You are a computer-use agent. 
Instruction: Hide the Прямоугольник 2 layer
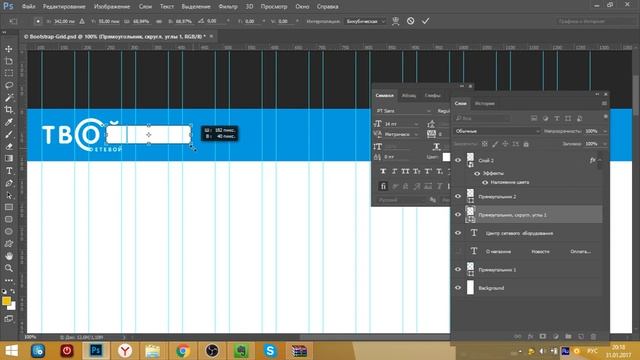[x=458, y=196]
